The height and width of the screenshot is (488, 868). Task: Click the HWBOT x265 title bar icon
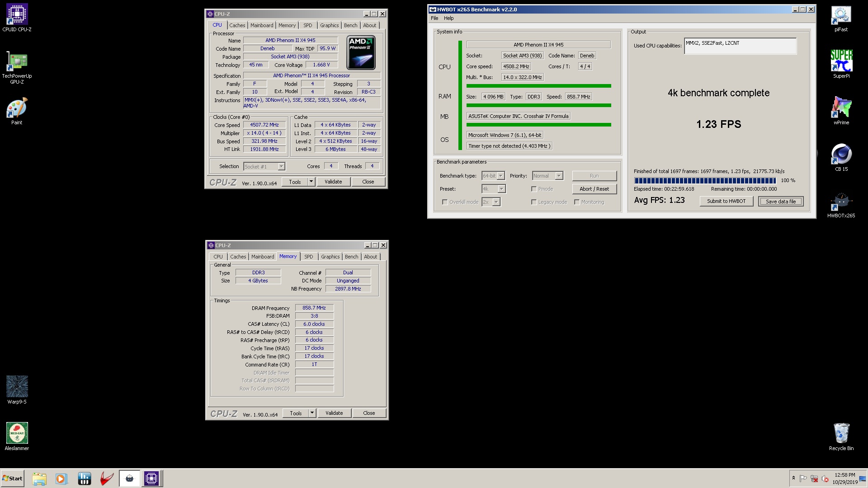tap(433, 9)
